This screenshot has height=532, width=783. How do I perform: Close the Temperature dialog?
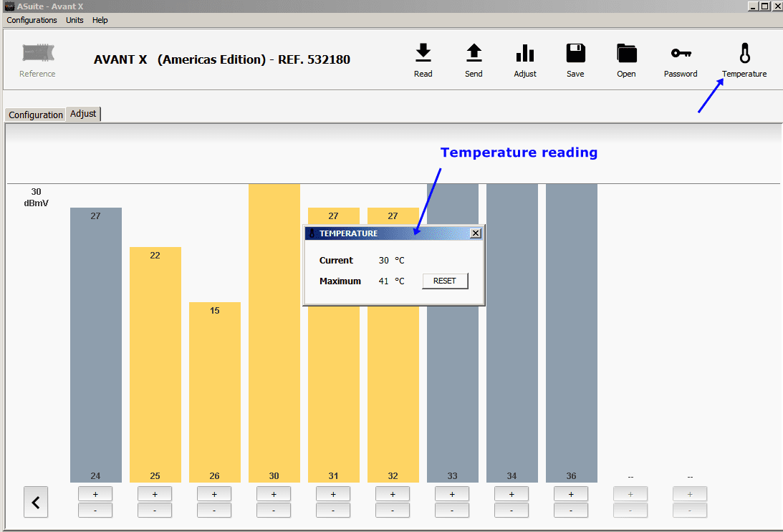(x=476, y=233)
